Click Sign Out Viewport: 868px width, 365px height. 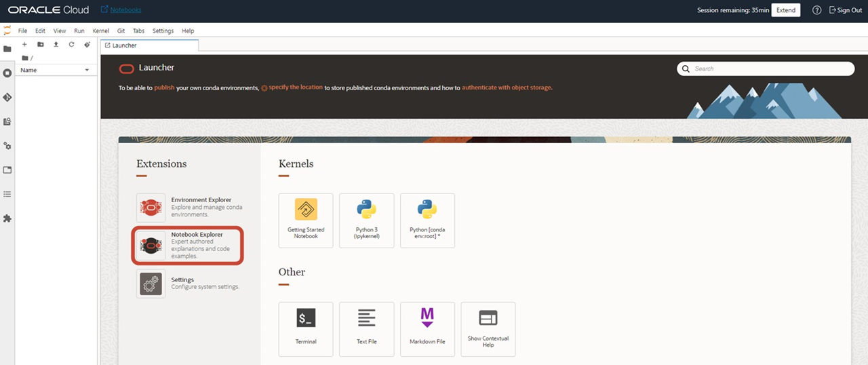click(846, 10)
